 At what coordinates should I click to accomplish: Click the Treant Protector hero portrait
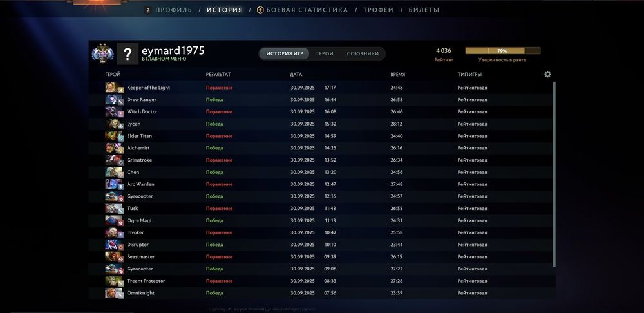tap(114, 281)
